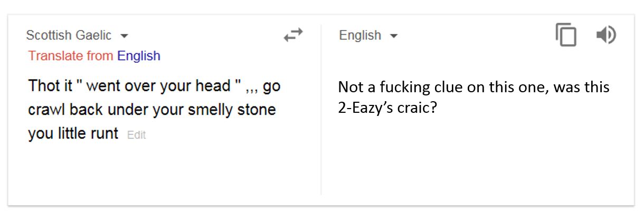Click the blue English suggestion link
The width and height of the screenshot is (644, 214).
138,56
